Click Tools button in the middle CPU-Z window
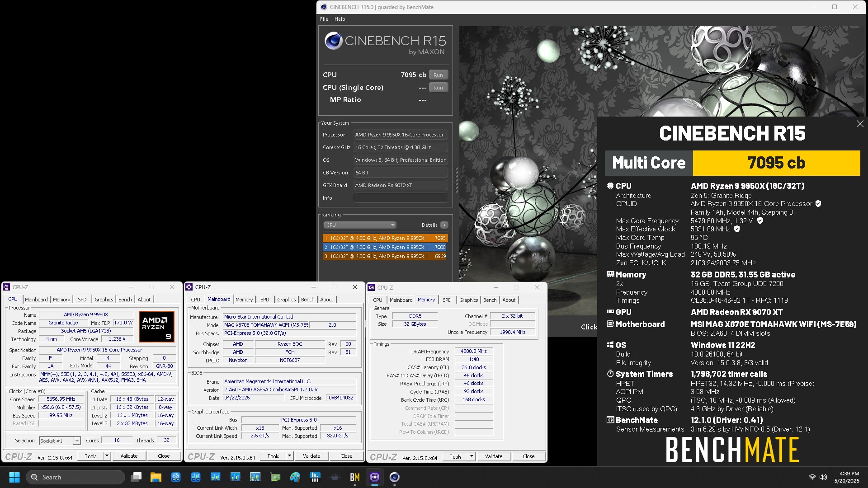Viewport: 868px width, 488px height. [273, 456]
